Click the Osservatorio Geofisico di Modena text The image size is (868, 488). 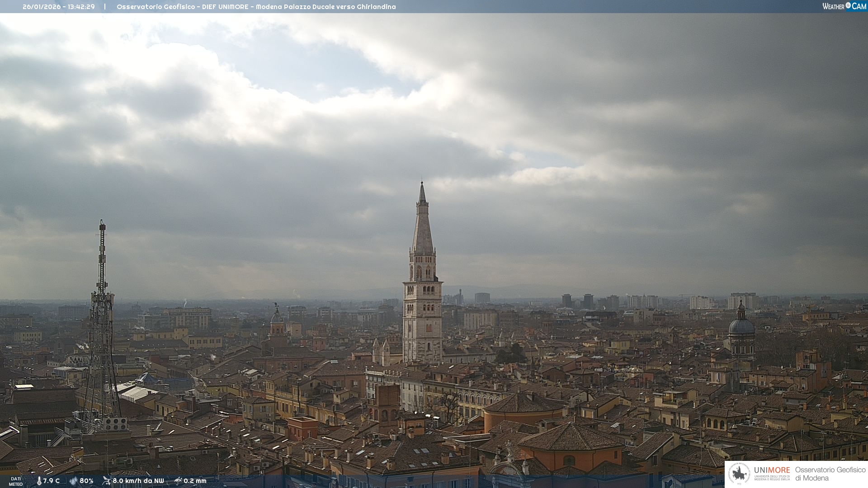830,474
